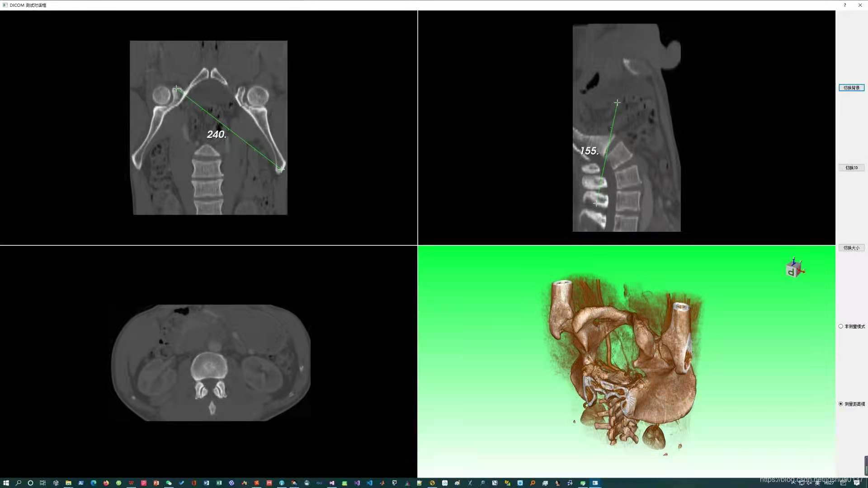Open Firefox from the taskbar

(106, 483)
